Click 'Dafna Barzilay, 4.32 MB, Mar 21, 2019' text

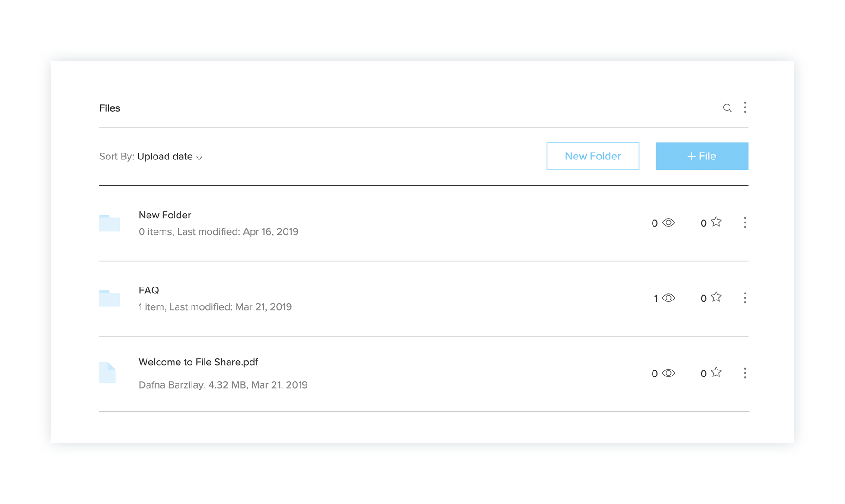point(223,385)
